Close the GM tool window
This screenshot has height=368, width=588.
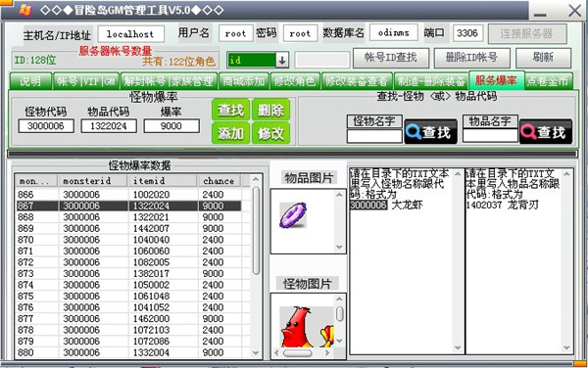(x=574, y=11)
